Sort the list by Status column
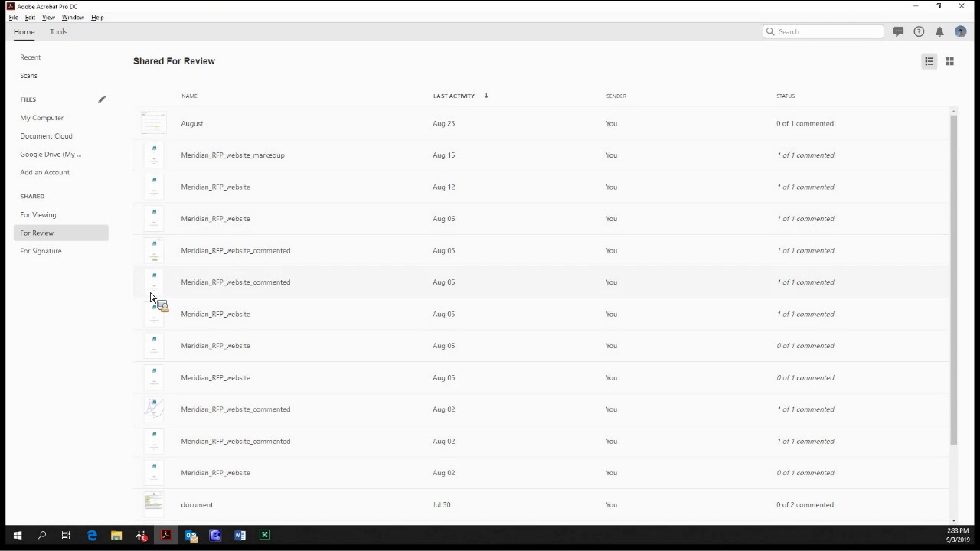The image size is (980, 551). 786,96
